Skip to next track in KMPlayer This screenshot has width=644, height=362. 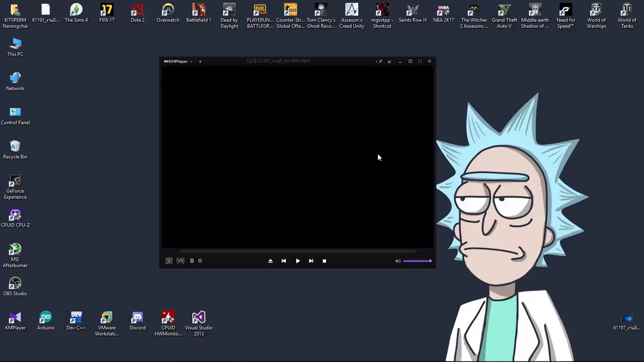click(311, 261)
